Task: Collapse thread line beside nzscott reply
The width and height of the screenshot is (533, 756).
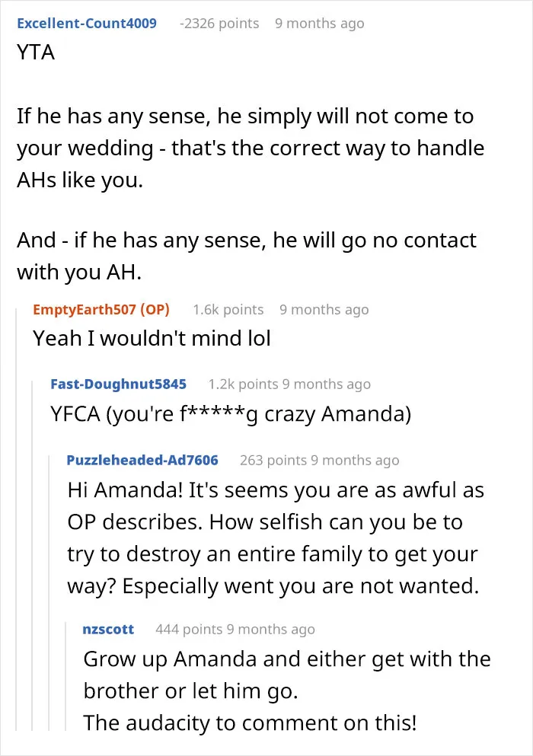Action: [65, 676]
